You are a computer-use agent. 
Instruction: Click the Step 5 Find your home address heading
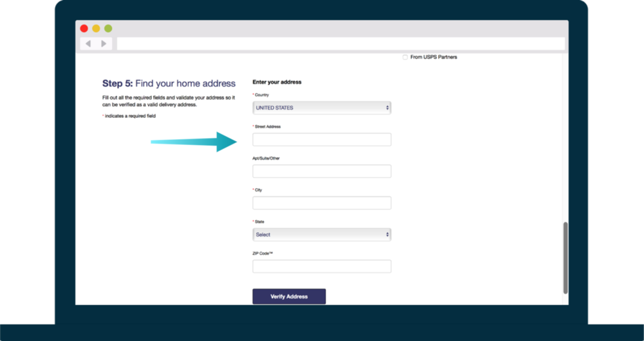coord(169,84)
